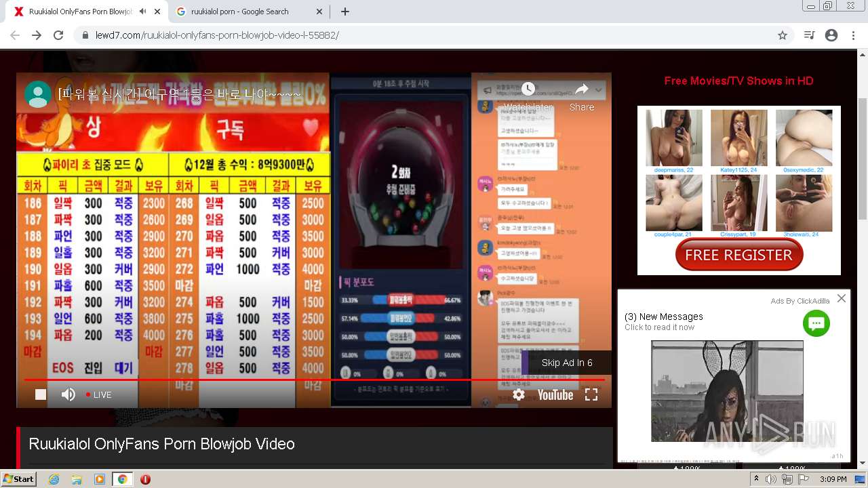Mute the video player volume
The image size is (868, 488).
click(x=68, y=394)
